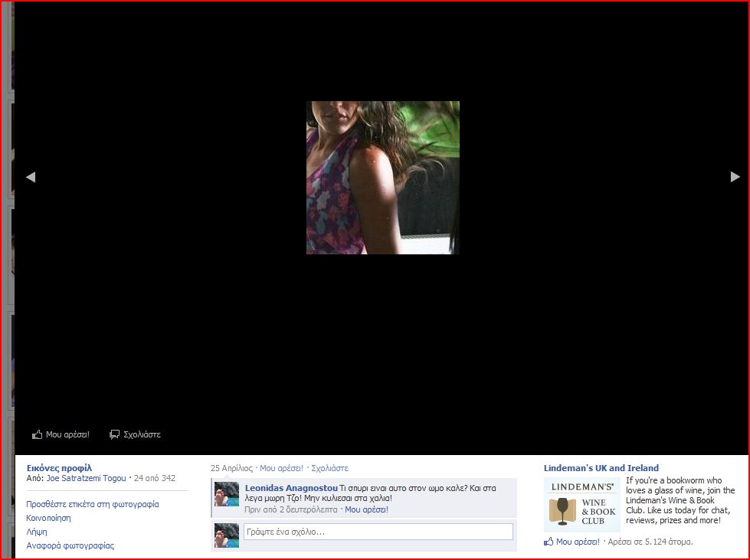Click '24 από 342' photo counter text
Image resolution: width=750 pixels, height=560 pixels.
pyautogui.click(x=155, y=478)
